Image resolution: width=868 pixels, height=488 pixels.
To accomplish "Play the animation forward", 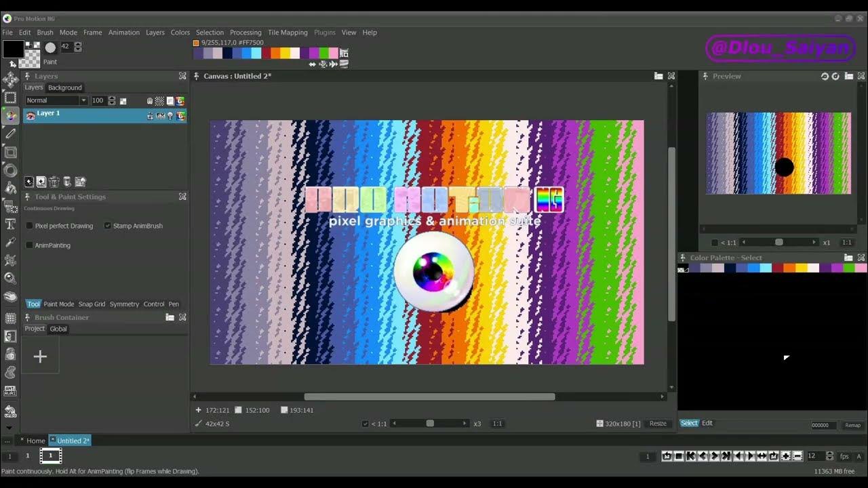I will click(x=751, y=456).
